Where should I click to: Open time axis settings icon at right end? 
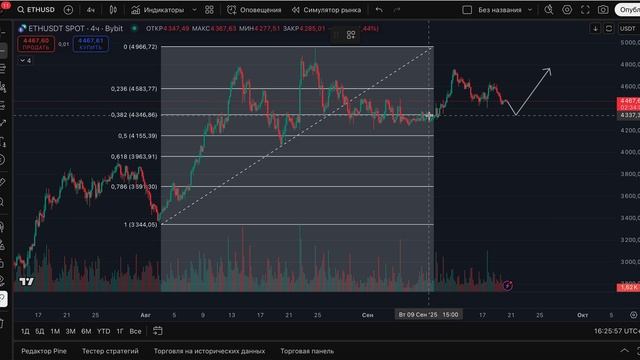pos(633,315)
